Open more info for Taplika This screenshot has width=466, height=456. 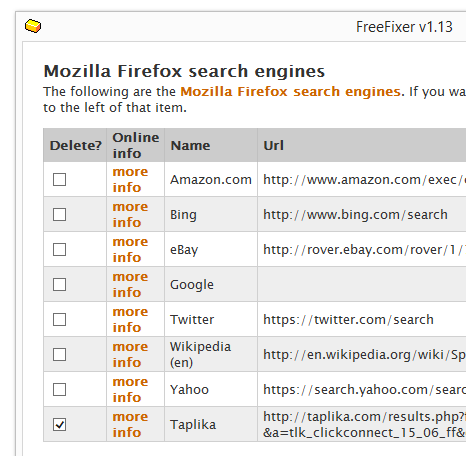[x=130, y=424]
